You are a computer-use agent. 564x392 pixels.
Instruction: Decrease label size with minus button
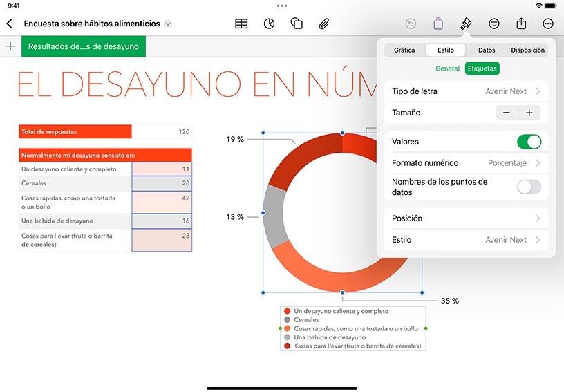(507, 113)
